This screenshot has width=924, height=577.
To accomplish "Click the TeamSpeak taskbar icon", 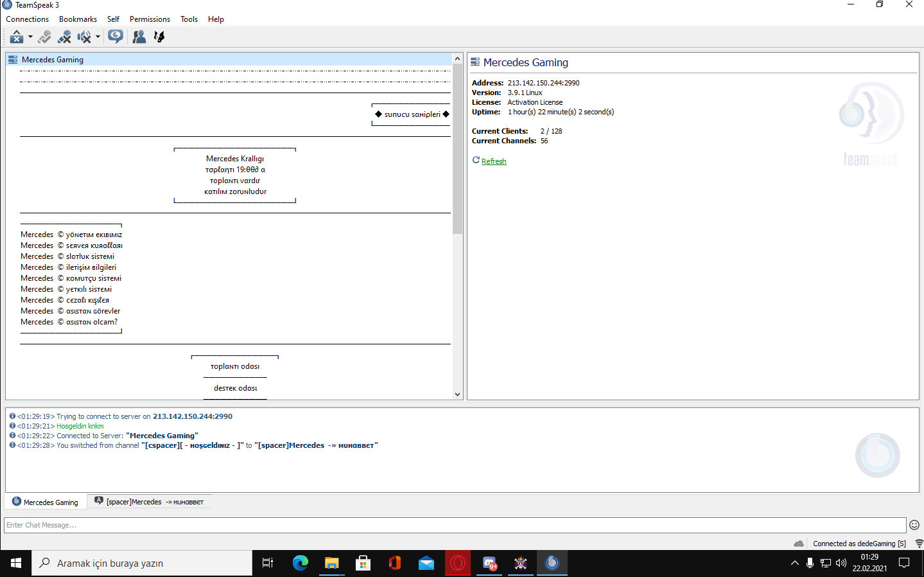I will point(552,564).
